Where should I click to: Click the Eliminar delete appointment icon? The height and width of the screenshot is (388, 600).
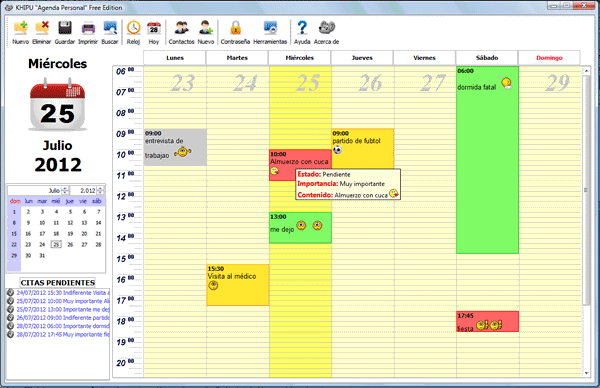pyautogui.click(x=42, y=28)
